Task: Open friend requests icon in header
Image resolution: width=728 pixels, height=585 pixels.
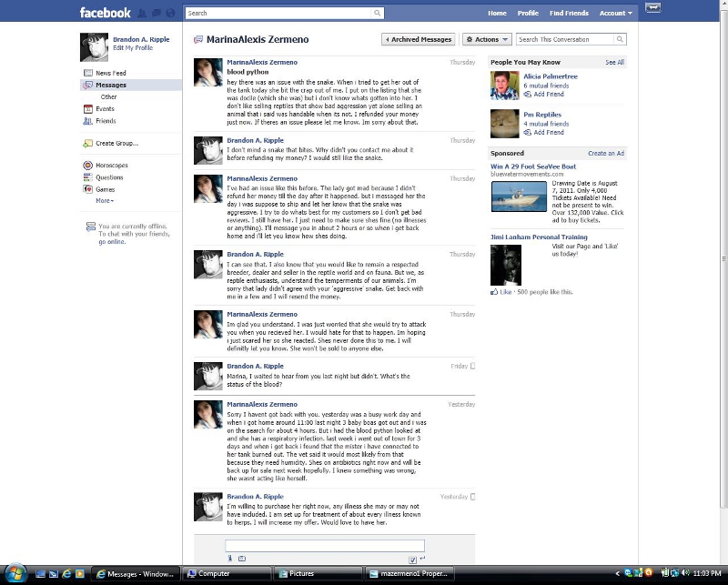Action: (142, 13)
